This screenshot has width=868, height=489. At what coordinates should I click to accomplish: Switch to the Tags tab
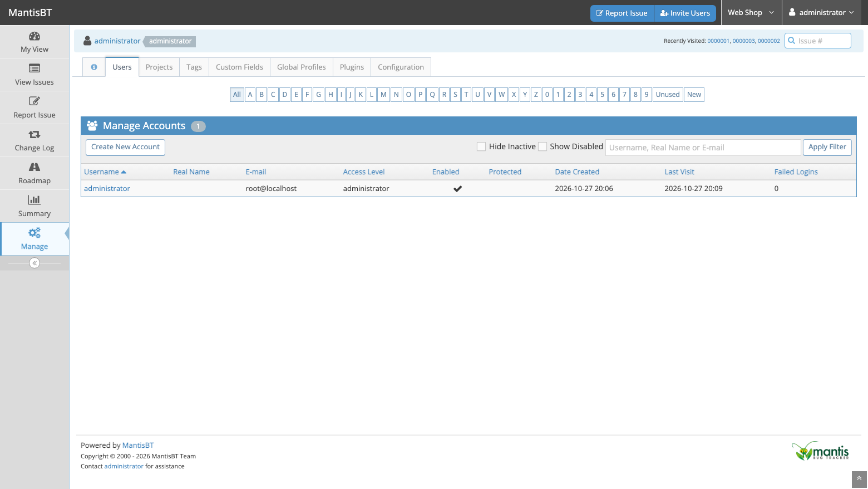pos(194,67)
